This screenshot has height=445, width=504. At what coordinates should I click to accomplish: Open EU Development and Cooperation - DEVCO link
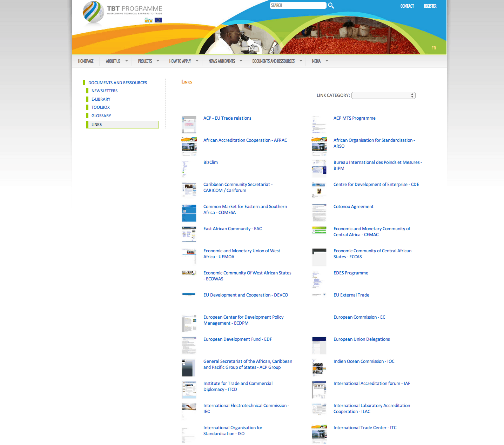[246, 295]
